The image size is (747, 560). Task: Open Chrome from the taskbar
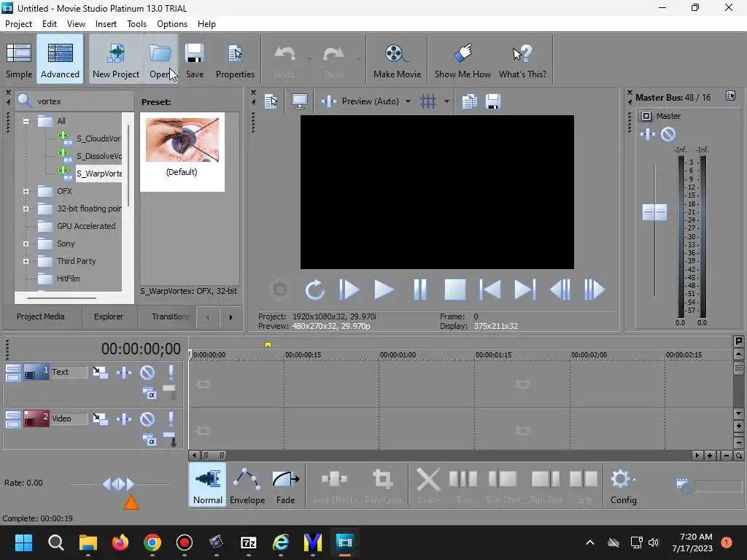pyautogui.click(x=152, y=542)
